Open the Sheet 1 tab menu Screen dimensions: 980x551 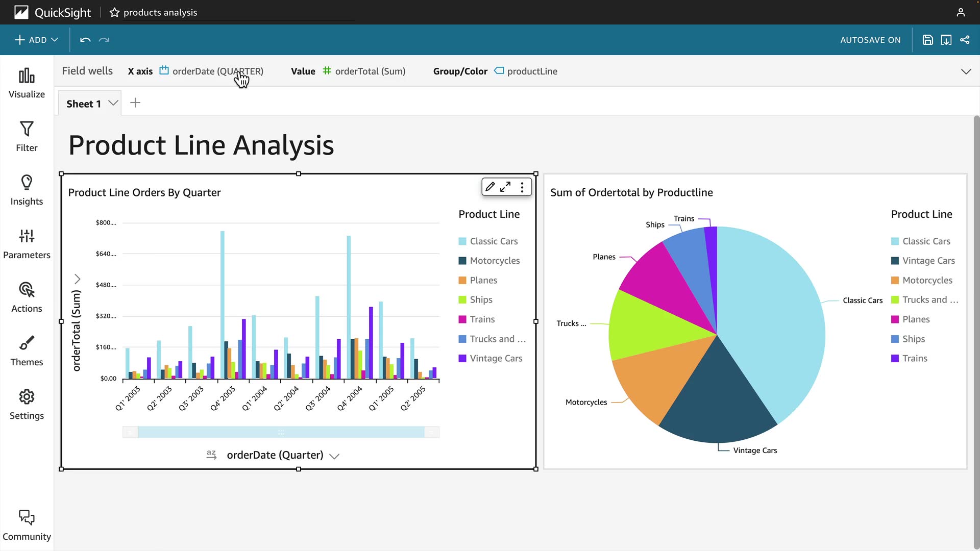click(x=113, y=103)
